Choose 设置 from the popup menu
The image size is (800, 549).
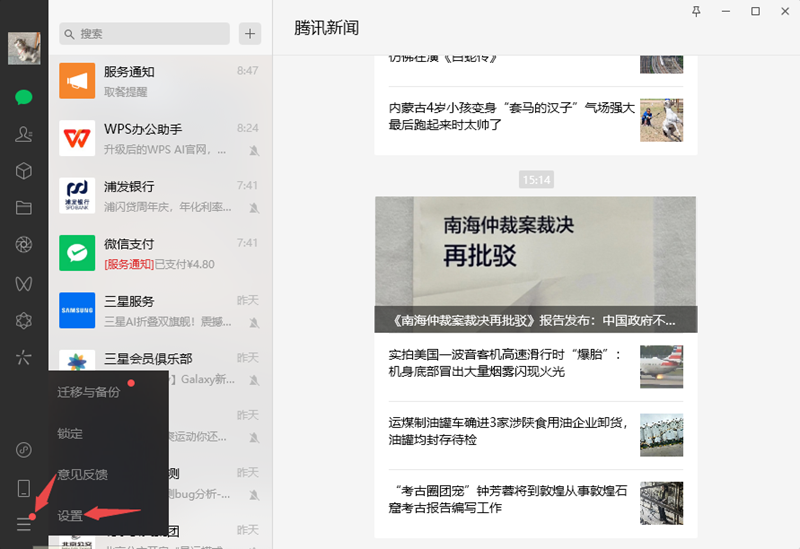pyautogui.click(x=70, y=516)
